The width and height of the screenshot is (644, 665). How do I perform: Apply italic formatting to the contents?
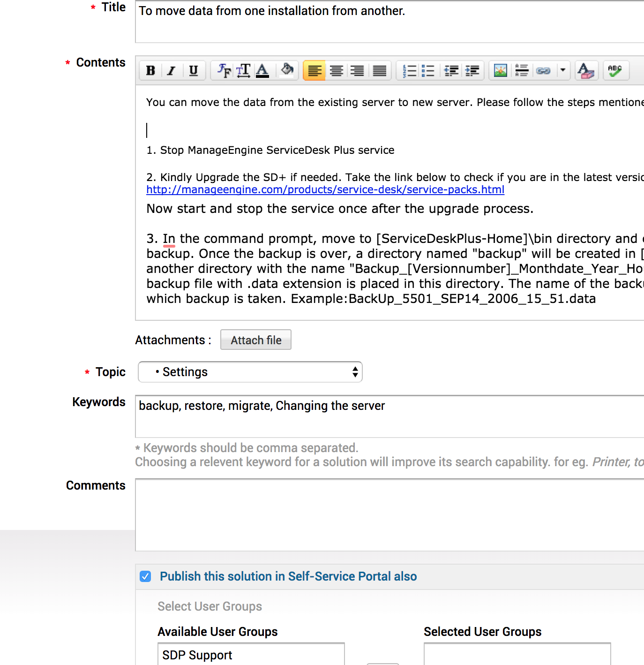click(172, 71)
